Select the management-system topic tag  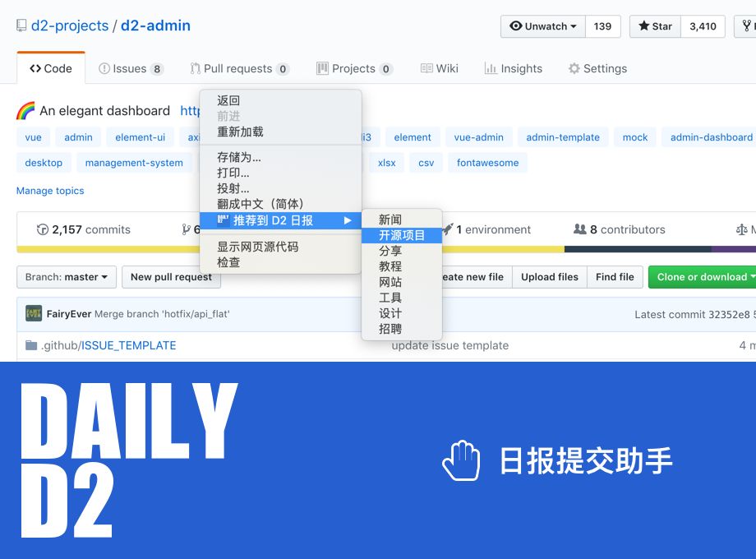point(134,163)
